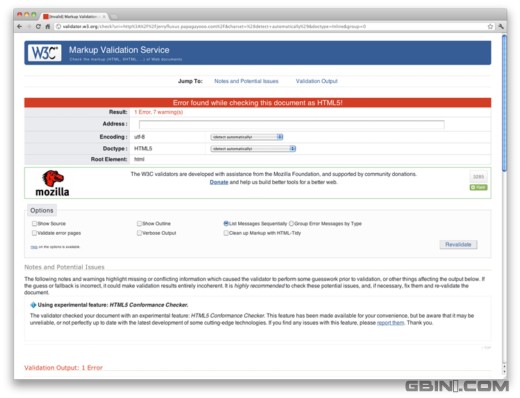The width and height of the screenshot is (520, 398).
Task: Click the 1 Error, 7 warning(s) result
Action: (159, 112)
